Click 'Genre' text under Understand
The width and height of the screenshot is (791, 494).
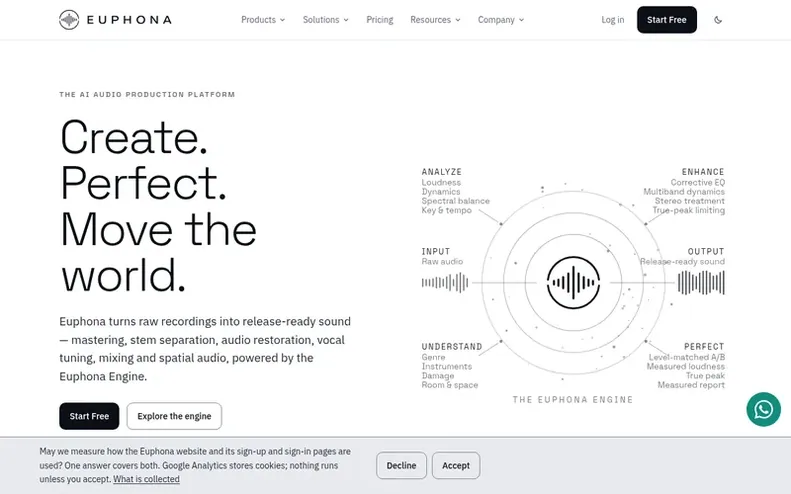coord(433,357)
